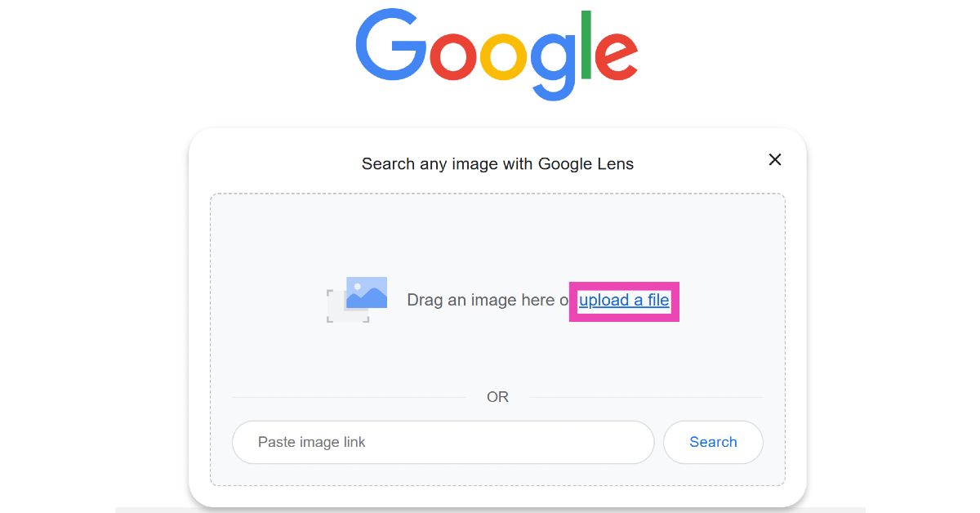Click the blue capital 'G' in logo
The width and height of the screenshot is (980, 513).
click(x=390, y=47)
